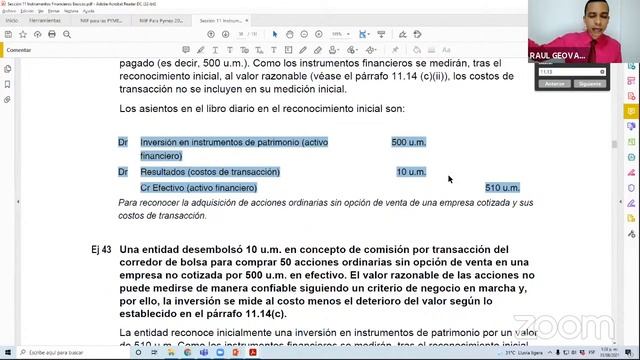
Task: Collapse the right tools pane arrow
Action: coord(620,202)
